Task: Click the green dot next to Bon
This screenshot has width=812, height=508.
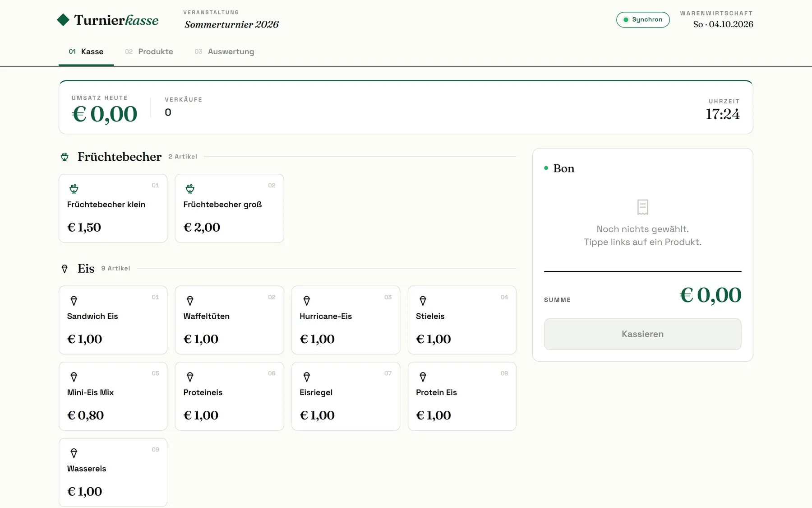Action: pos(546,168)
